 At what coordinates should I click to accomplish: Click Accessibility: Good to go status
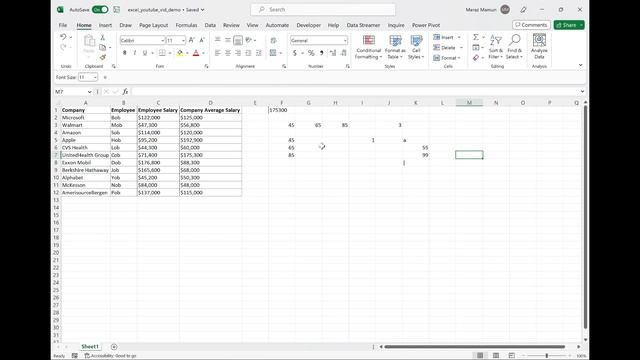tap(110, 356)
